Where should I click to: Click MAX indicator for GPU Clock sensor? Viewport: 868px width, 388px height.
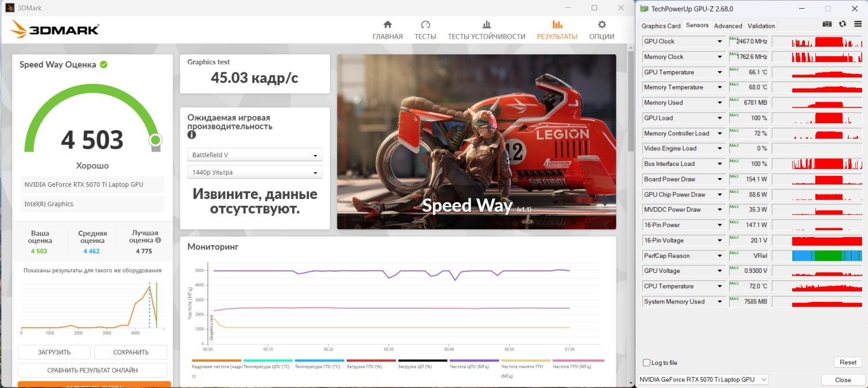coord(734,39)
